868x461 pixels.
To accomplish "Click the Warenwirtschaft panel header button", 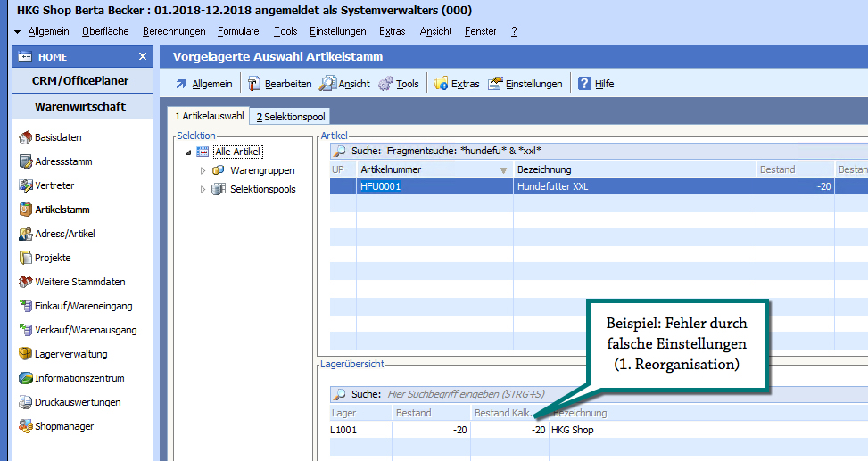I will click(80, 107).
